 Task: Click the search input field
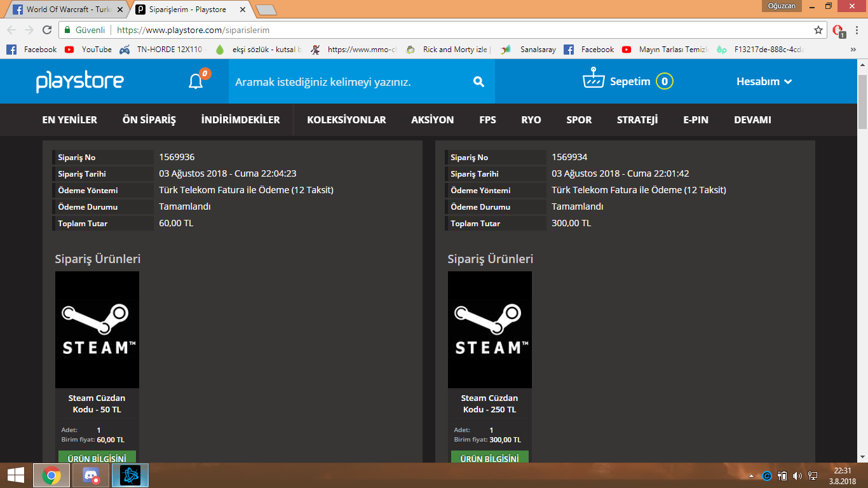point(349,82)
